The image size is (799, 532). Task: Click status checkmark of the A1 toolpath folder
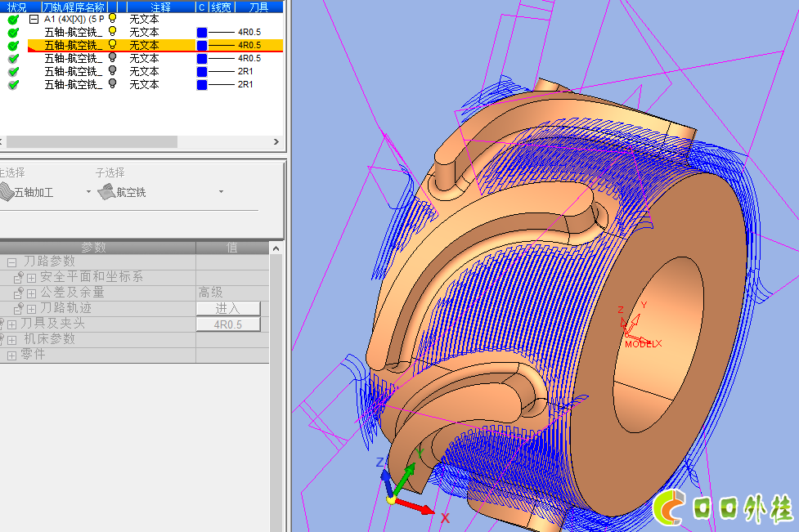tap(13, 19)
